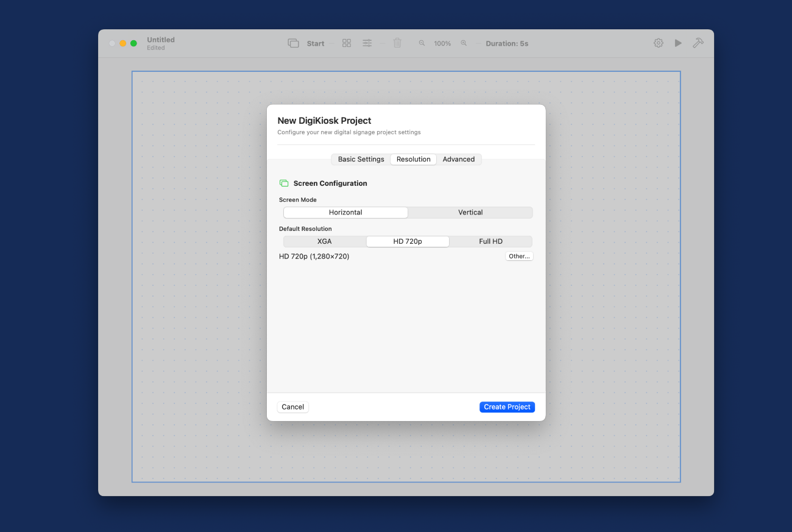The height and width of the screenshot is (532, 792).
Task: Click the Other... resolution button
Action: coord(519,257)
